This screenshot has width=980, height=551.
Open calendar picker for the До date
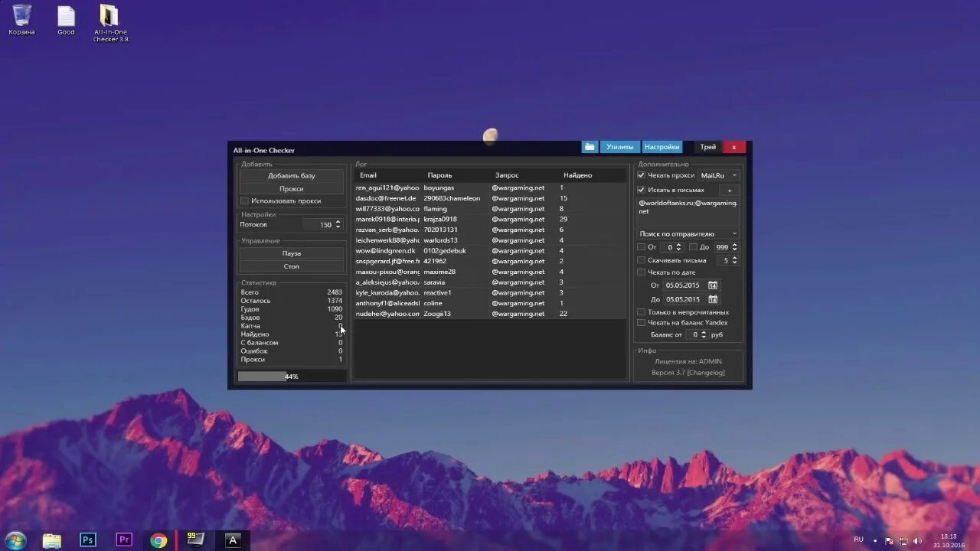click(713, 299)
